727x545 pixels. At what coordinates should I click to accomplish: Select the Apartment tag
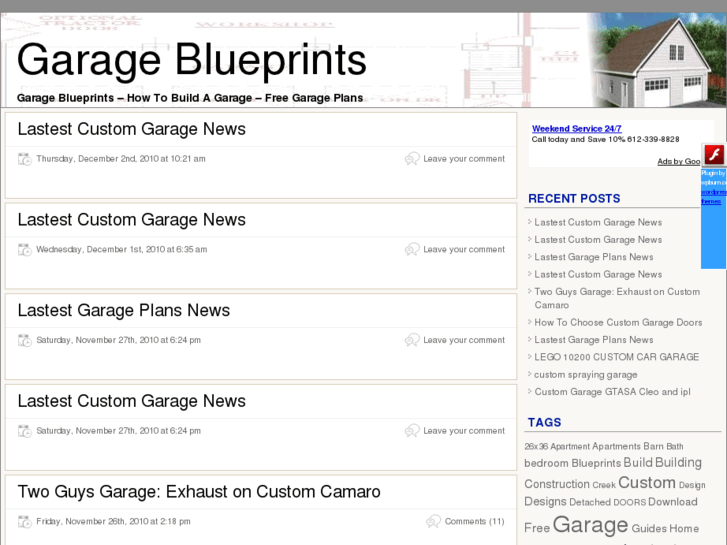point(570,446)
